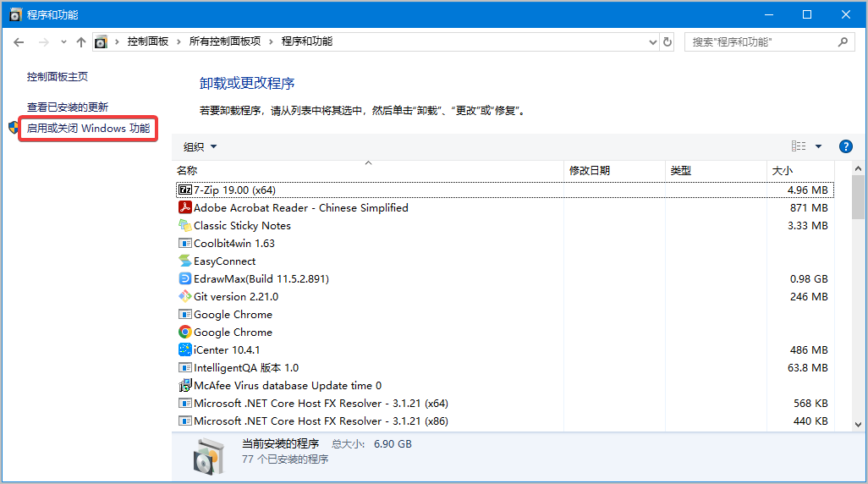Click the vertical scrollbar of program list
The image size is (868, 484).
(858, 296)
